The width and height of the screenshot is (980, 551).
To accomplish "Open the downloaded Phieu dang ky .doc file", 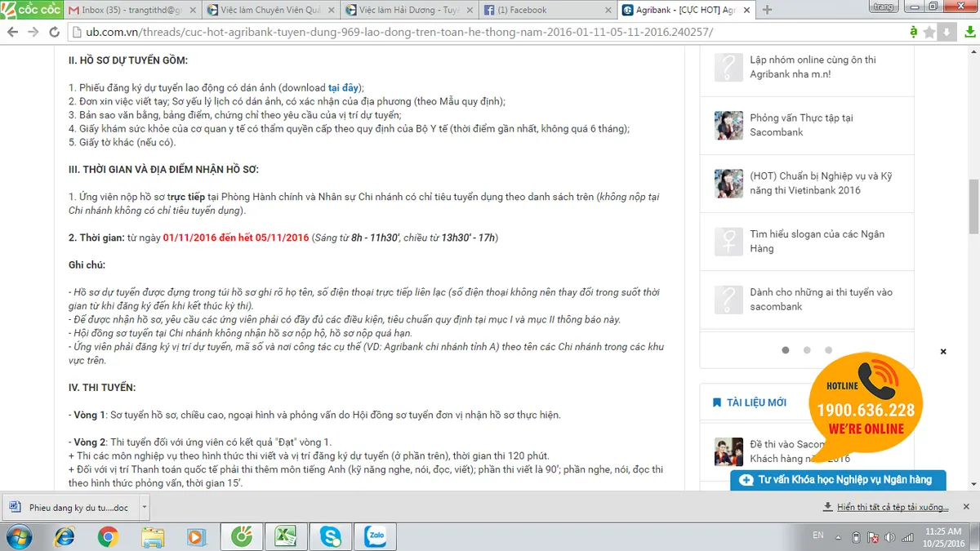I will [71, 507].
